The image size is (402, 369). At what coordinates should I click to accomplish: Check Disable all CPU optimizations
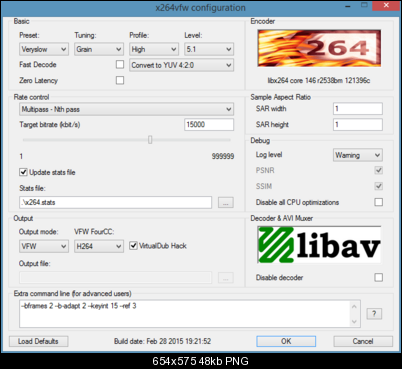pyautogui.click(x=379, y=202)
